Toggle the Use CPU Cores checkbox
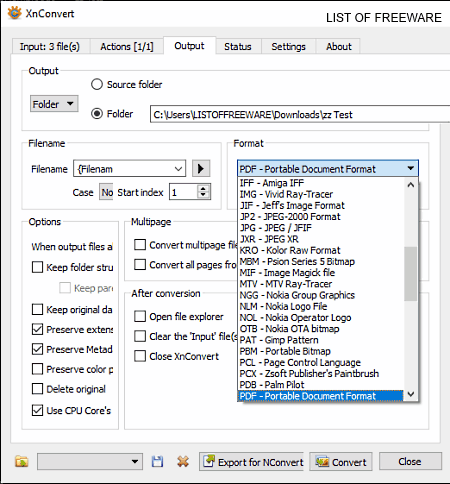Image resolution: width=450 pixels, height=484 pixels. 37,410
